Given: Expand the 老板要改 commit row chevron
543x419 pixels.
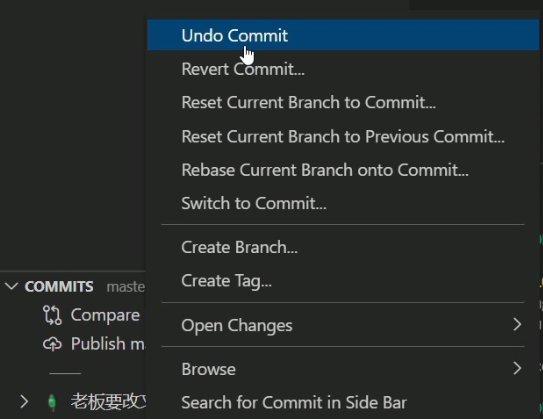Looking at the screenshot, I should tap(24, 402).
